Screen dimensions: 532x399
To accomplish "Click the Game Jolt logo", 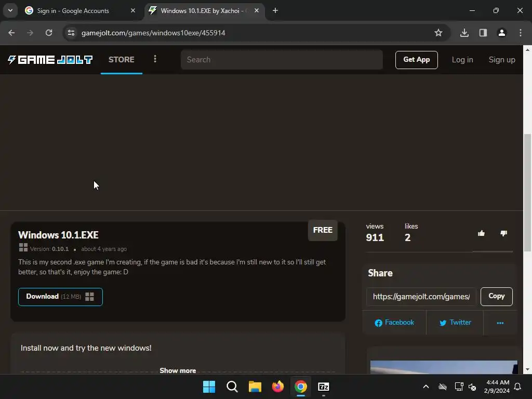I will click(50, 60).
